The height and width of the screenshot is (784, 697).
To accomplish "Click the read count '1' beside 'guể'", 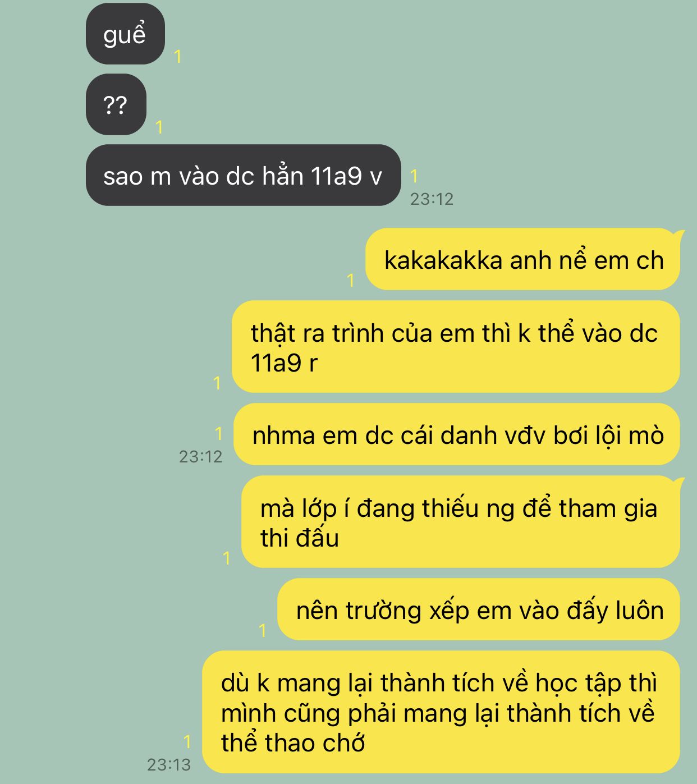I will (178, 57).
